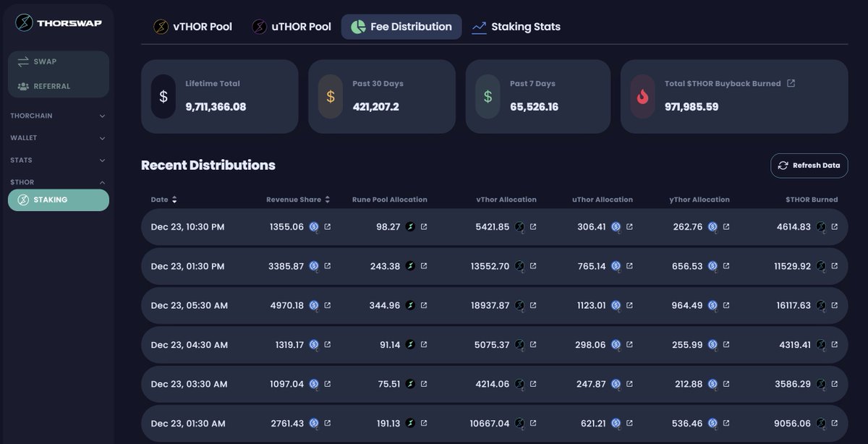This screenshot has width=868, height=444.
Task: Click the buyback burned flame icon
Action: click(x=642, y=96)
